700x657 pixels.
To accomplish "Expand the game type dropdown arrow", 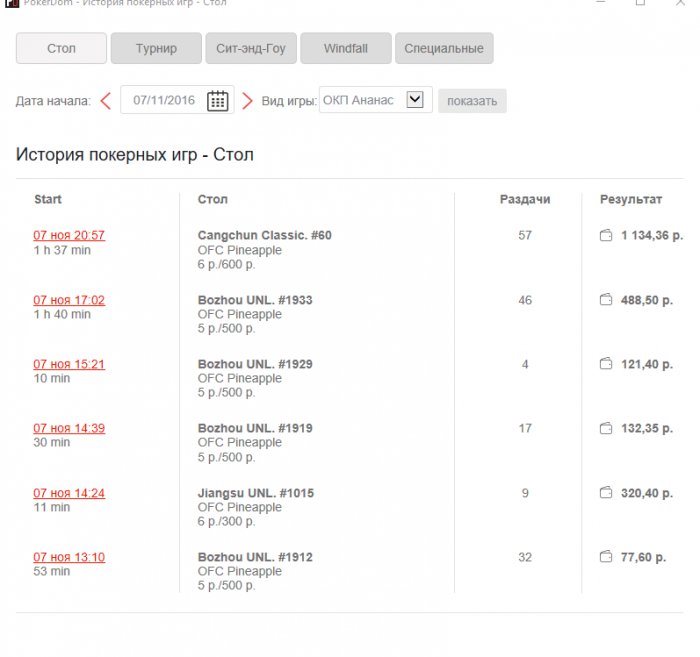I will (x=416, y=99).
